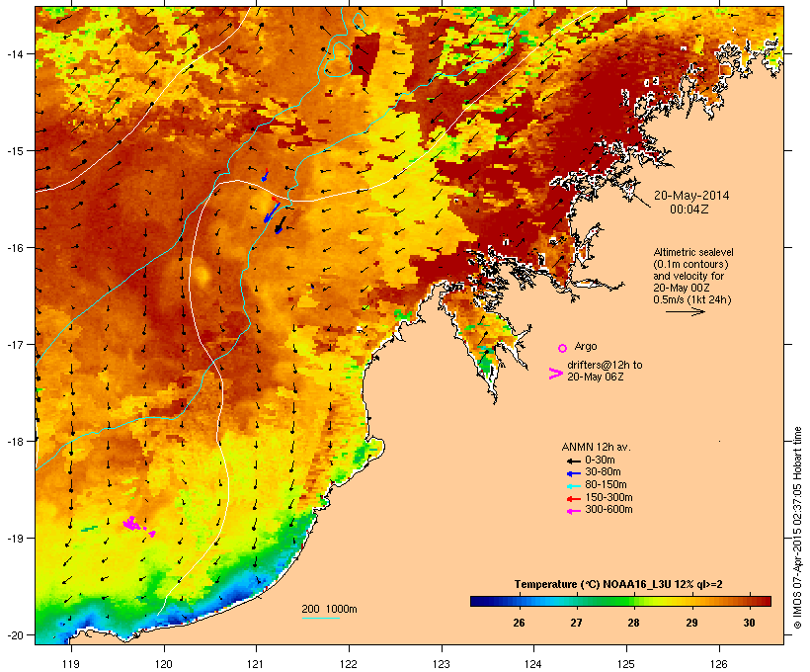This screenshot has width=810, height=672.
Task: Click the temperature colorbar at 30 degrees
Action: (x=749, y=601)
